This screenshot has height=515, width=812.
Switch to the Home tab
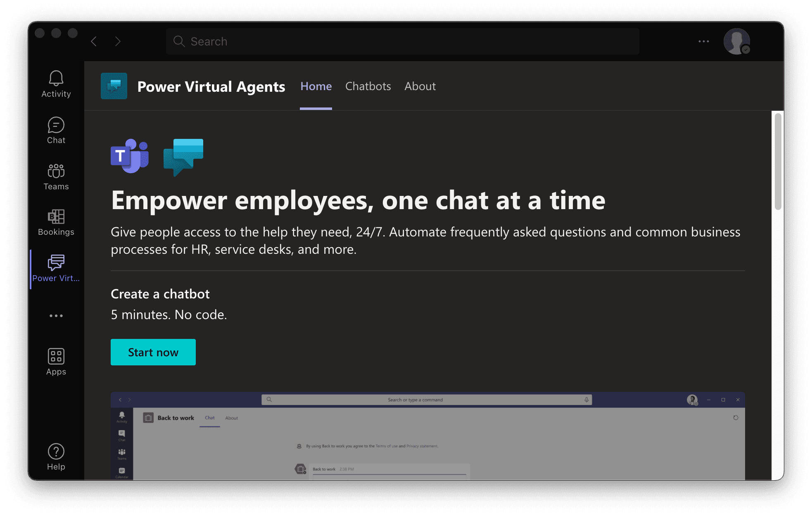click(316, 86)
